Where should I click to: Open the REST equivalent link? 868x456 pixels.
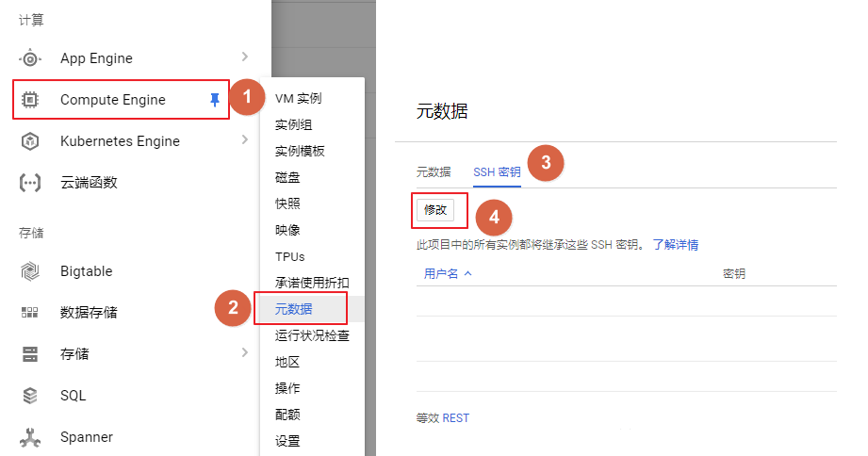455,418
